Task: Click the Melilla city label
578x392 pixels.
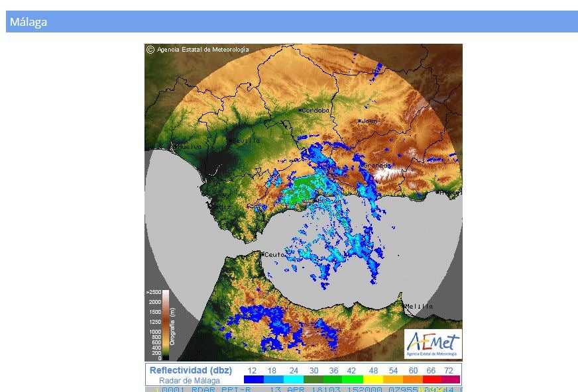Action: click(420, 307)
